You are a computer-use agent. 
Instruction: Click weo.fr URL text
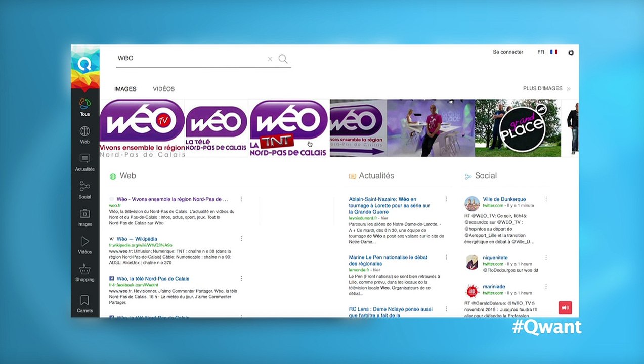click(115, 206)
